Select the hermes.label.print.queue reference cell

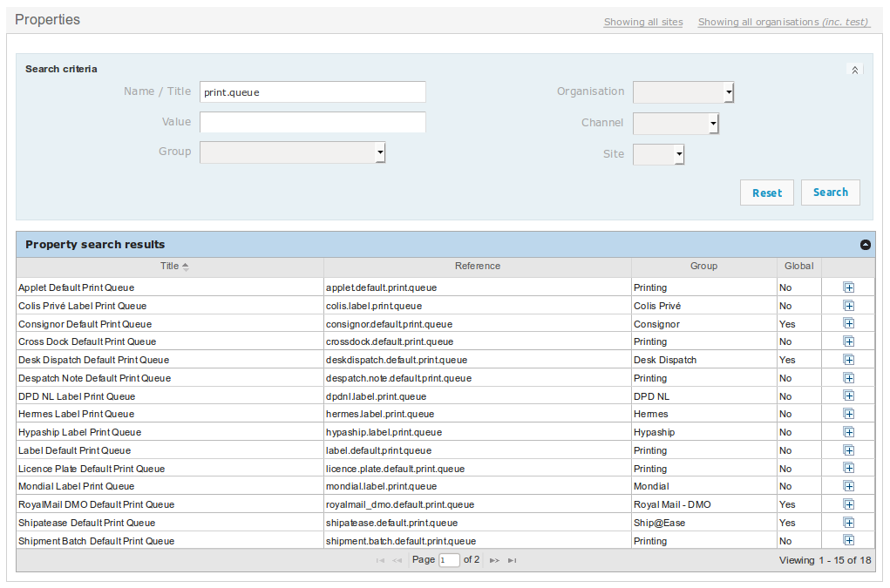click(478, 414)
